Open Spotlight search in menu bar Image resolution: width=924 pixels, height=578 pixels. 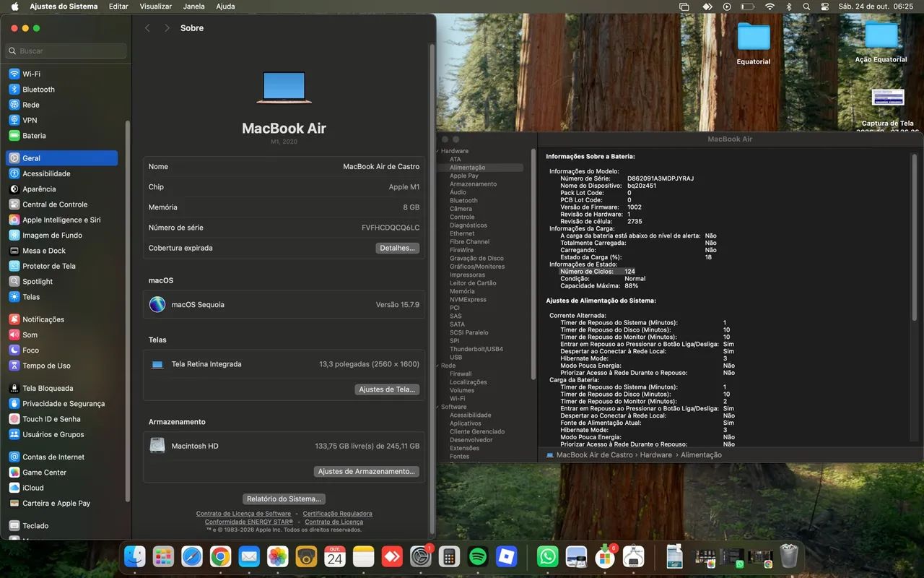point(806,7)
